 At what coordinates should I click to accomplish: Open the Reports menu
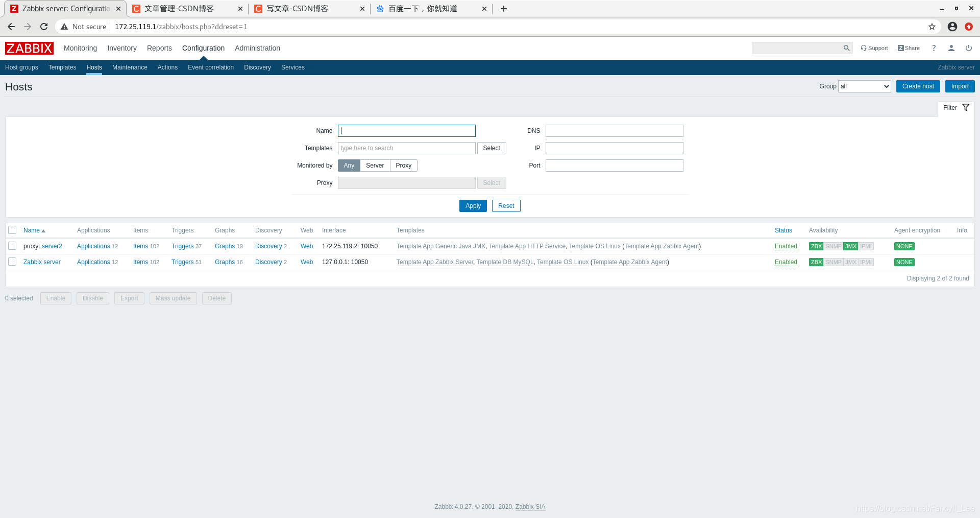coord(159,48)
